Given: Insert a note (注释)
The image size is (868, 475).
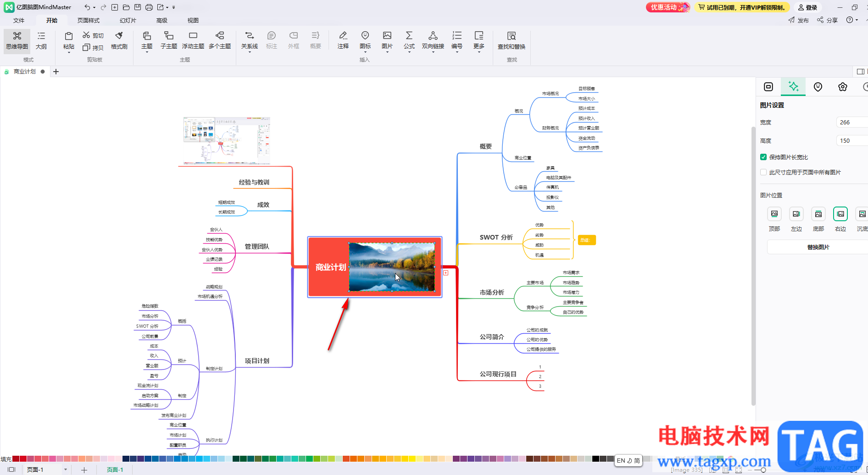Looking at the screenshot, I should point(343,41).
